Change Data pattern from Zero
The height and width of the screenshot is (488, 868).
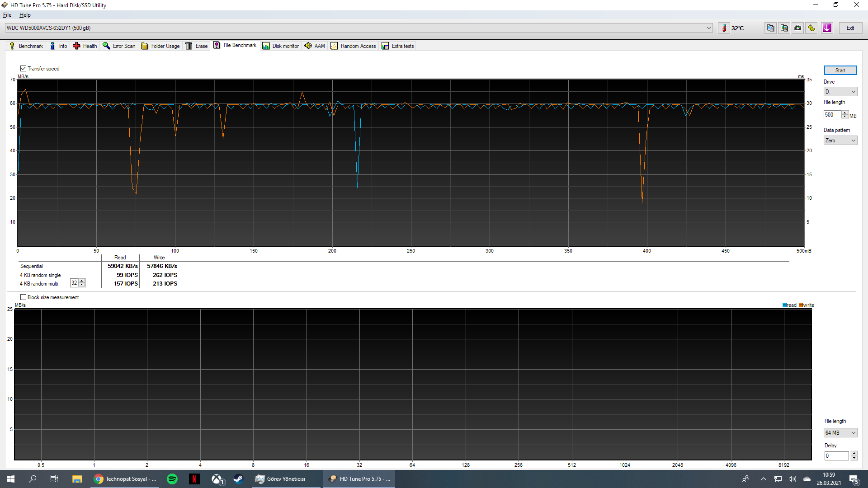point(840,140)
